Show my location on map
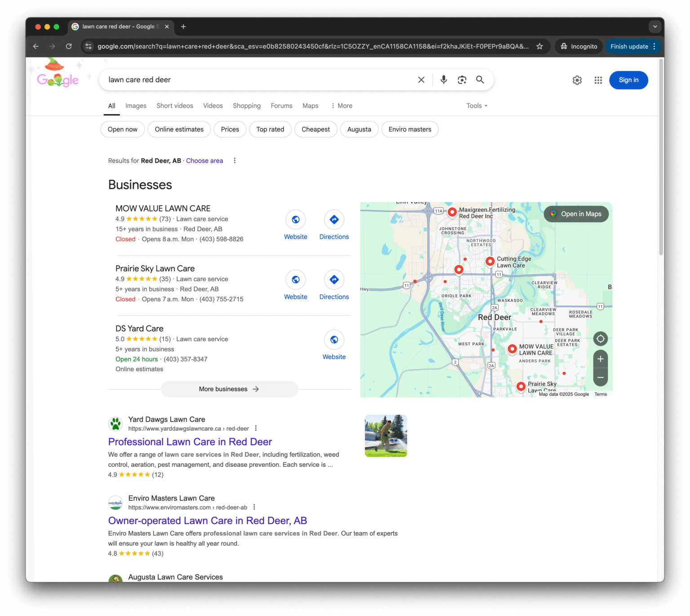 point(600,339)
